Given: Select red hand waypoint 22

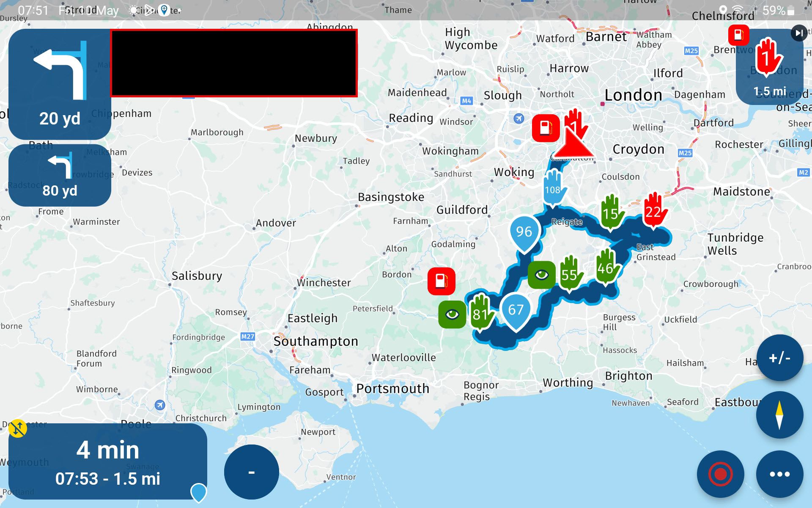Looking at the screenshot, I should 654,210.
